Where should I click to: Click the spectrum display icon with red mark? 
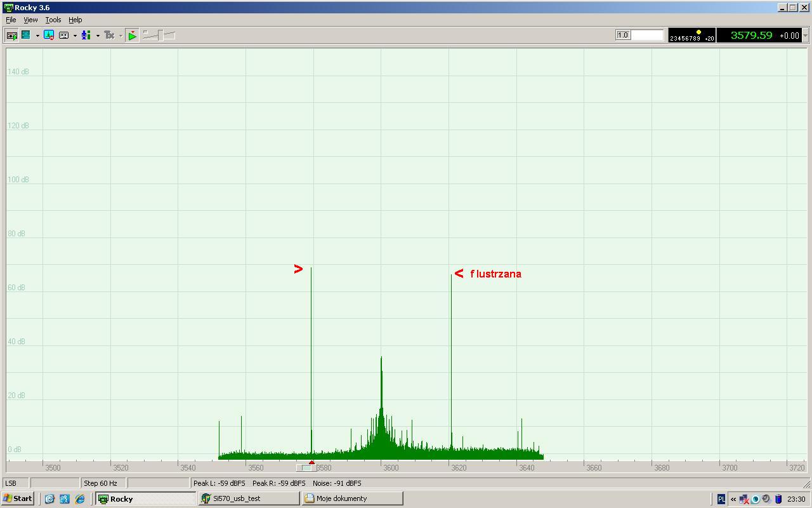[x=49, y=36]
